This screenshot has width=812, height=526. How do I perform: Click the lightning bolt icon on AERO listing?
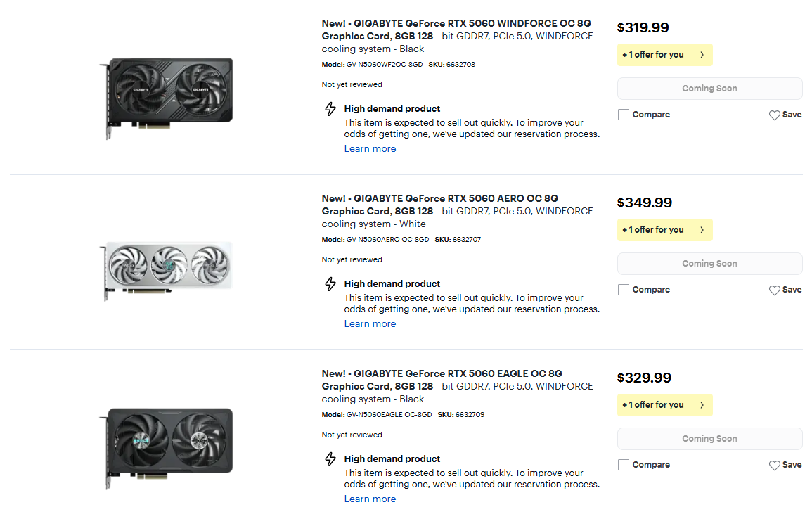(330, 284)
